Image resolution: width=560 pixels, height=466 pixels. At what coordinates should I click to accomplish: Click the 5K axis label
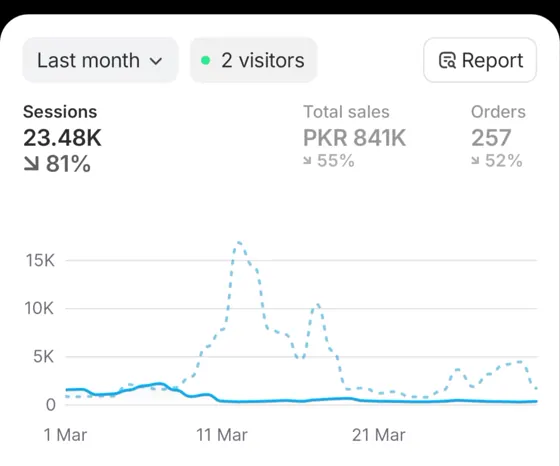pos(44,356)
